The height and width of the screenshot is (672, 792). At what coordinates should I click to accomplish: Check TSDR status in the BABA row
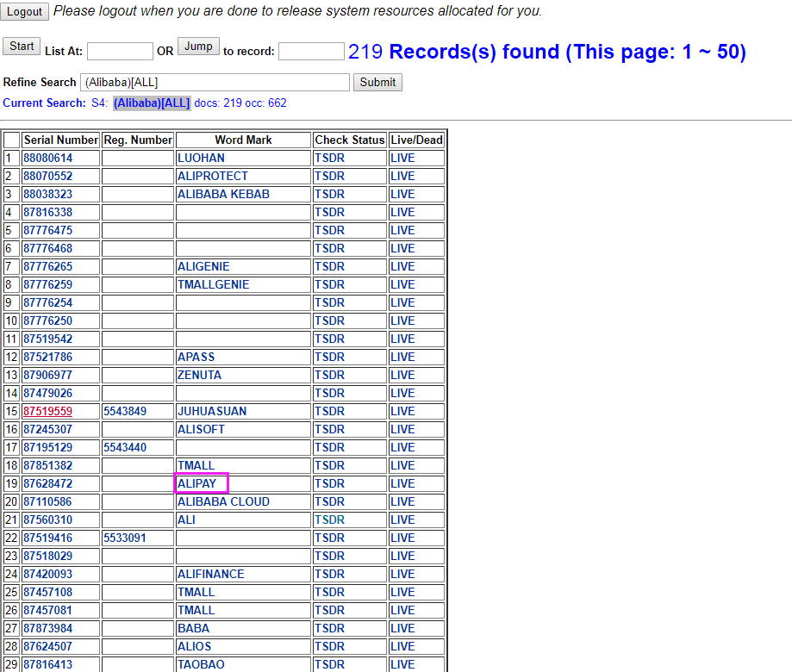coord(329,629)
